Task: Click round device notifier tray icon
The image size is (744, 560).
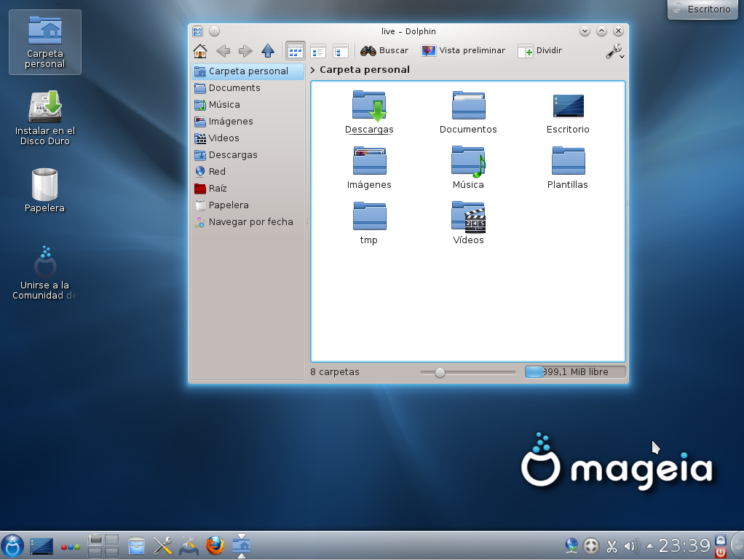Action: pos(591,546)
